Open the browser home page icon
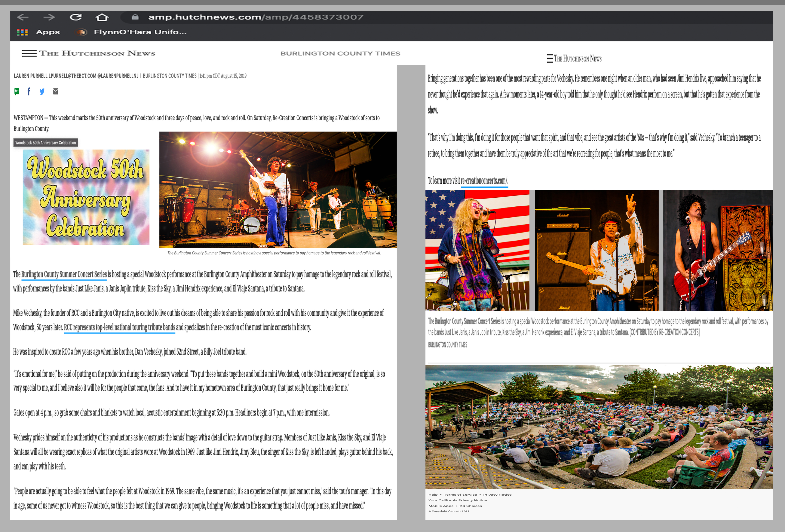785x532 pixels. click(x=102, y=17)
